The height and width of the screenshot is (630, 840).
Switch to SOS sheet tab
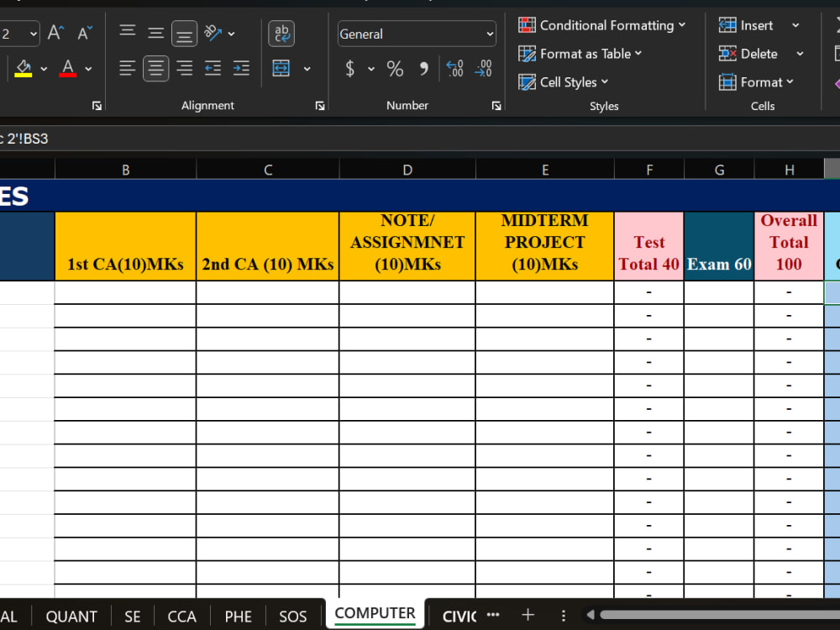[293, 617]
